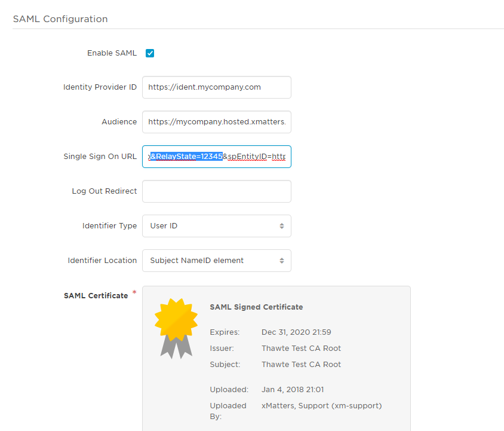The height and width of the screenshot is (431, 504).
Task: Click the Identifier Type label
Action: click(110, 226)
